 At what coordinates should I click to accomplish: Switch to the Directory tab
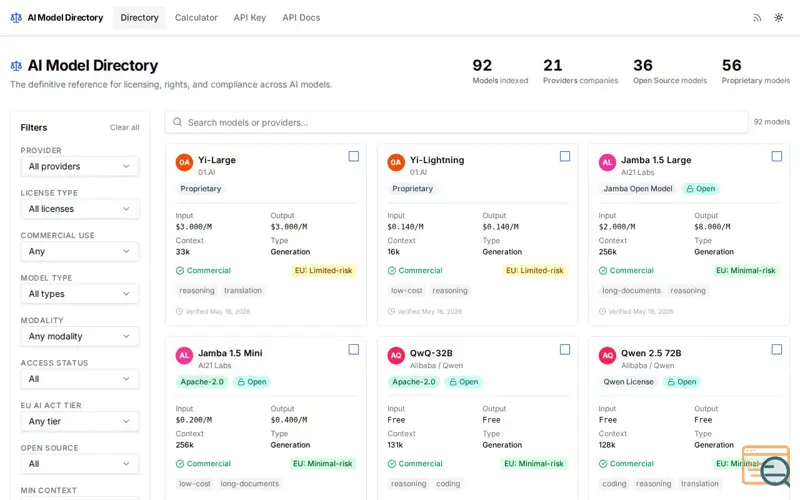[x=139, y=18]
